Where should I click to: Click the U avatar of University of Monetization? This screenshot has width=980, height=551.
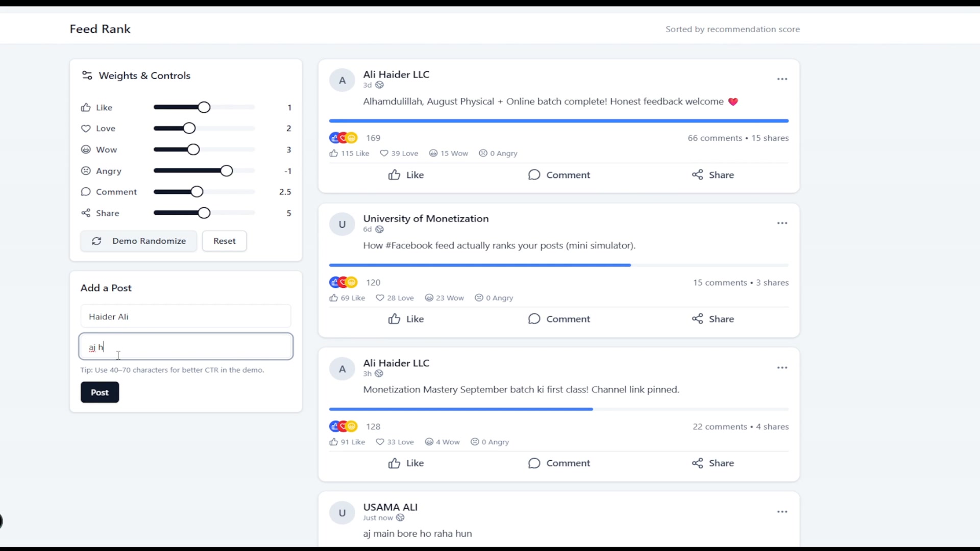[342, 224]
